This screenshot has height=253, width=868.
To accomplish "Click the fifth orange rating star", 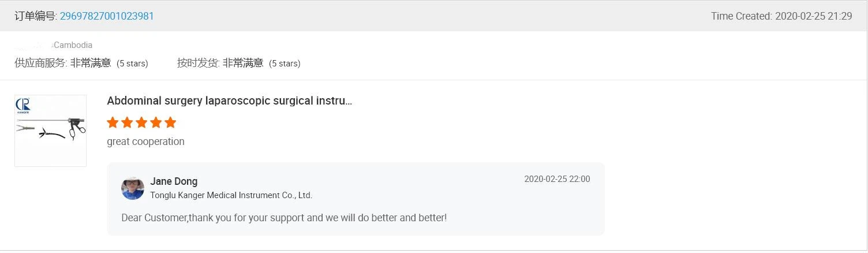I will coord(170,122).
